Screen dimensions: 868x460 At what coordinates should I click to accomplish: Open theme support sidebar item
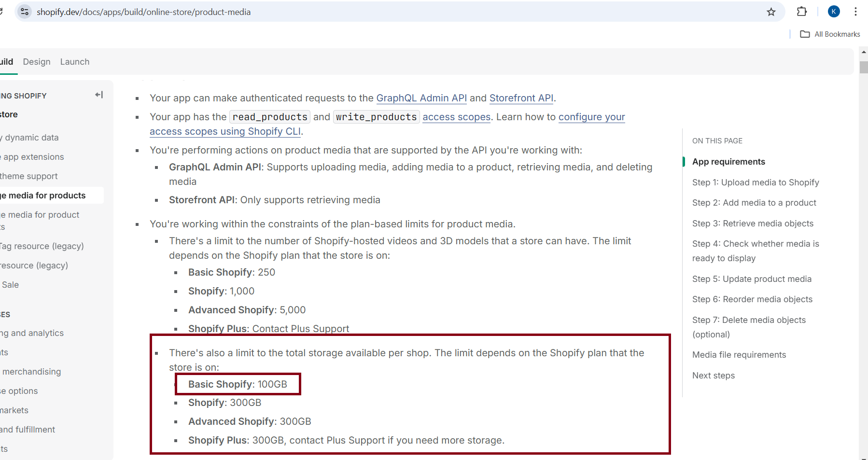pos(29,176)
